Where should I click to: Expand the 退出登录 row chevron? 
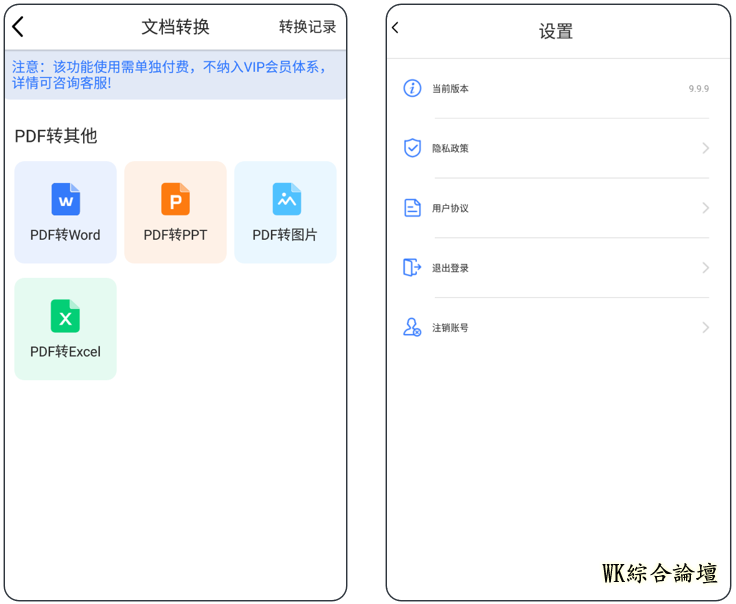coord(705,268)
